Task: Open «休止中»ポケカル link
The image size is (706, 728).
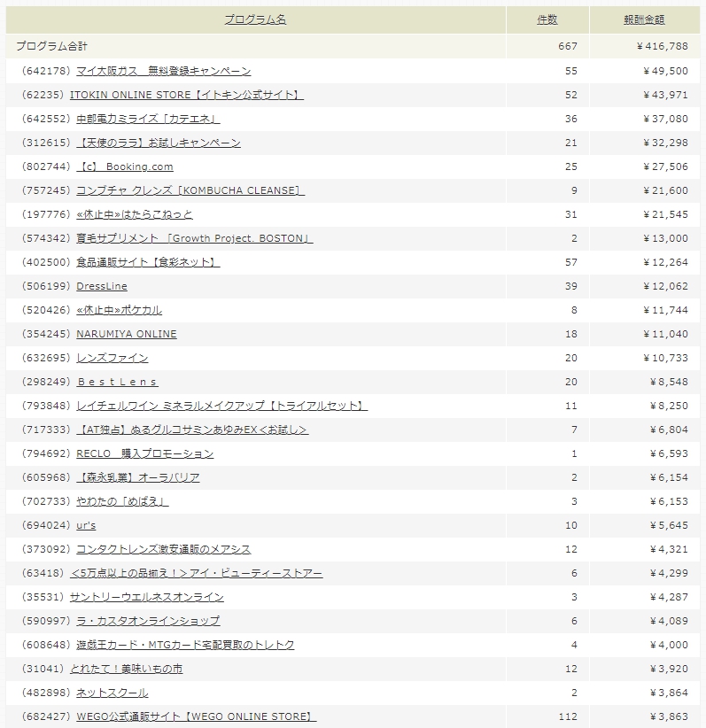Action: tap(120, 310)
